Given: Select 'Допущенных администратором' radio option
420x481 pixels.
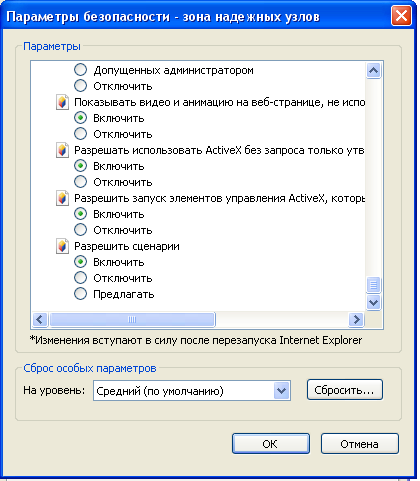Looking at the screenshot, I should 80,70.
